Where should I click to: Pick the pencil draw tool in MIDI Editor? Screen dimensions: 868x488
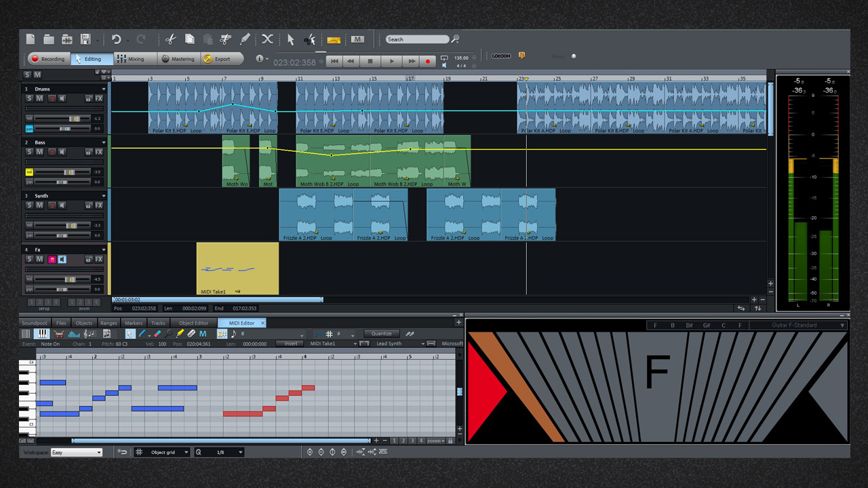(142, 334)
